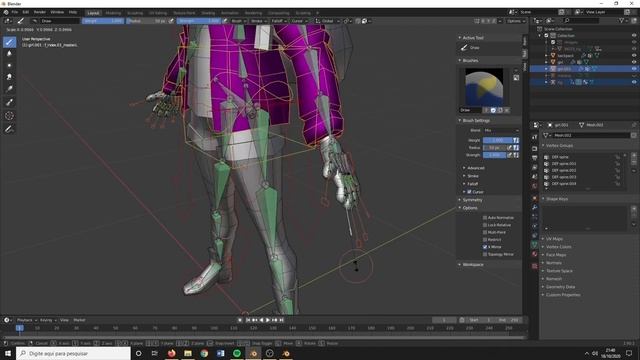Image resolution: width=640 pixels, height=360 pixels.
Task: Select the Draw weight paint tool
Action: pos(9,42)
